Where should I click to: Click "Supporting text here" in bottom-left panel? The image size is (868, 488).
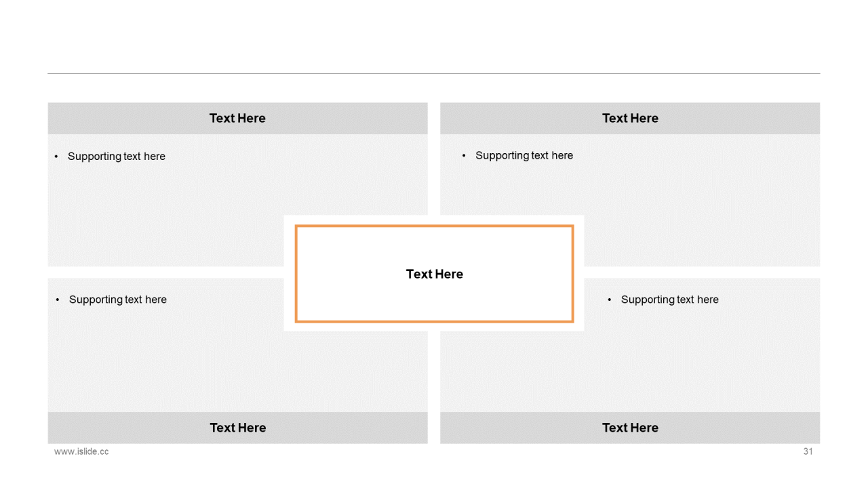tap(118, 300)
